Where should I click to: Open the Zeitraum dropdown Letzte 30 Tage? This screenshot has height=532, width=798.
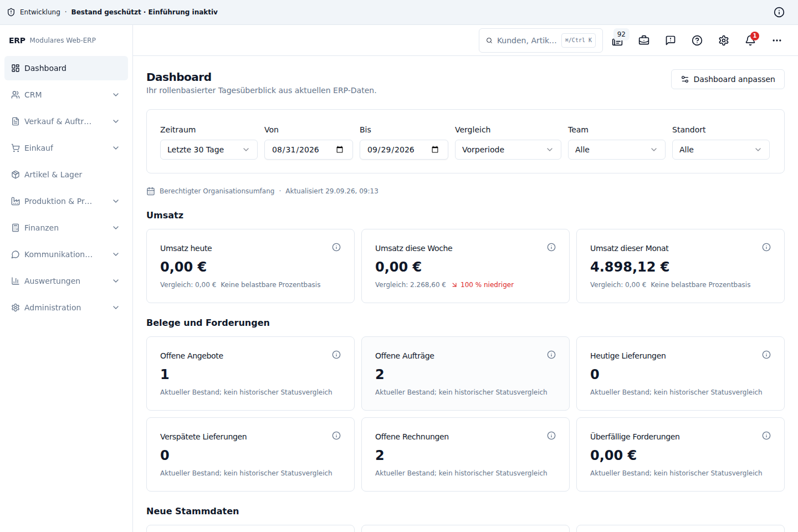tap(209, 150)
